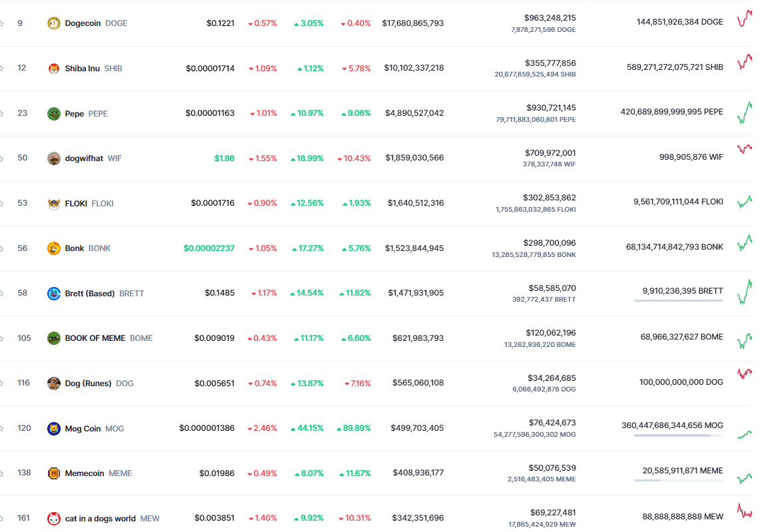768x532 pixels.
Task: Open Brett (Based) 7-day price chart
Action: click(x=745, y=292)
